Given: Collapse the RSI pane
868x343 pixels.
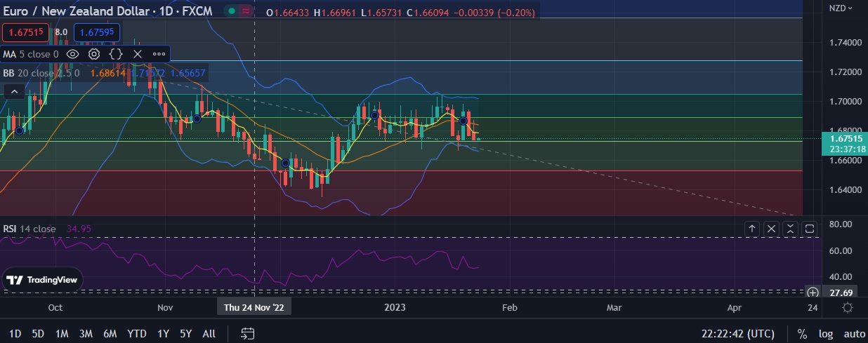Looking at the screenshot, I should pyautogui.click(x=791, y=229).
